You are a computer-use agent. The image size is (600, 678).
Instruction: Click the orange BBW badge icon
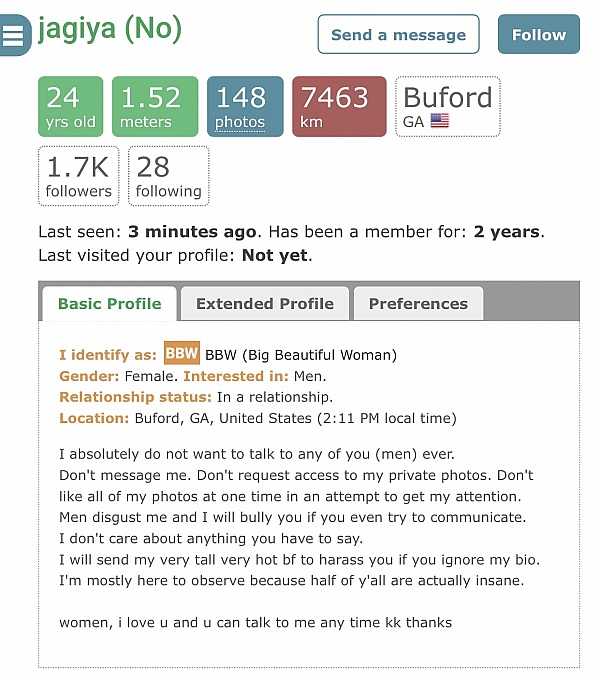[182, 353]
